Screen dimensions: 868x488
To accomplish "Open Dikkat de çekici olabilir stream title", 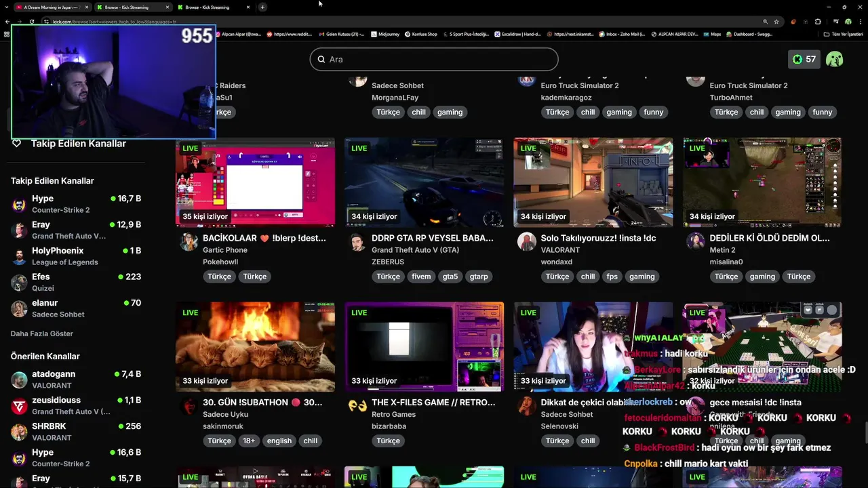I will click(x=587, y=402).
